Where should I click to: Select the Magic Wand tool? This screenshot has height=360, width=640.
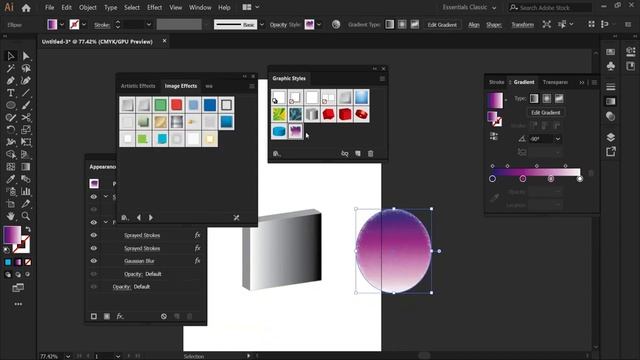click(x=11, y=68)
